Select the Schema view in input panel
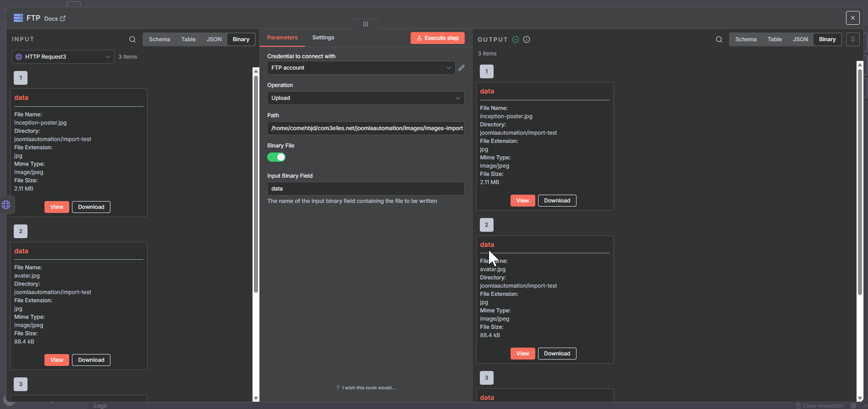Screen dimensions: 868x409 (x=159, y=39)
